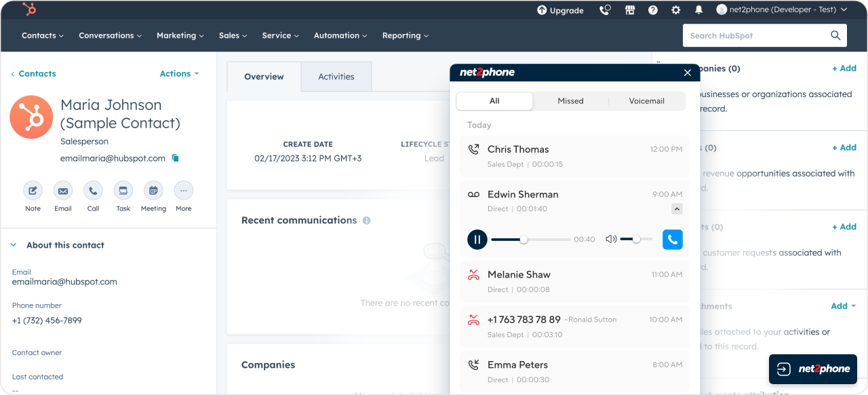The image size is (868, 395).
Task: Copy email address with copy icon
Action: pyautogui.click(x=175, y=158)
